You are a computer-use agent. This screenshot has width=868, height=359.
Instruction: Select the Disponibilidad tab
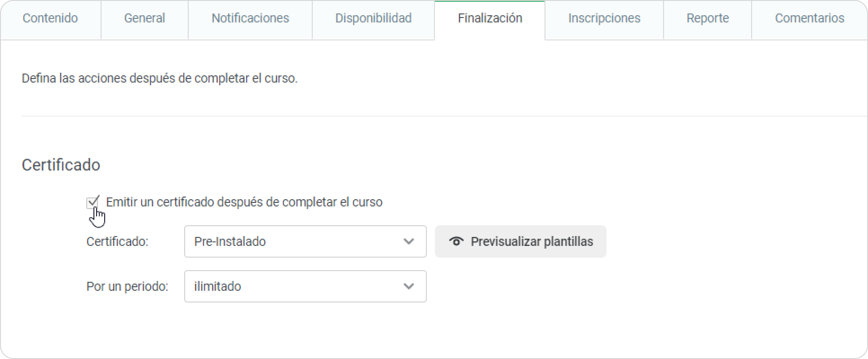click(x=373, y=18)
